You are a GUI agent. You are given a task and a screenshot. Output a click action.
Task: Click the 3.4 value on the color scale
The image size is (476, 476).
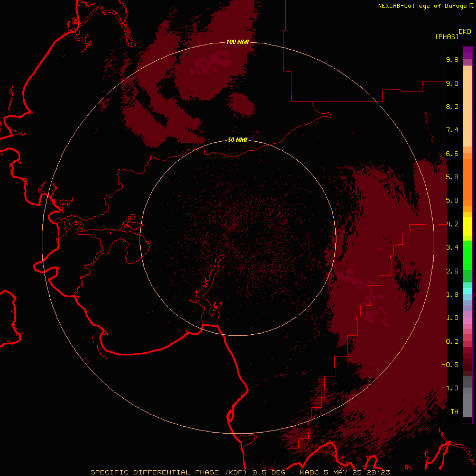point(452,248)
